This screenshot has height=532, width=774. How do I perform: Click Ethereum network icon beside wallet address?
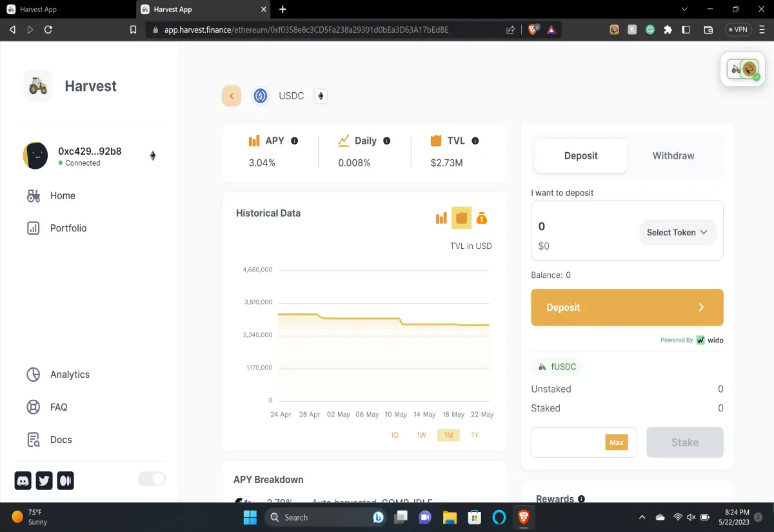point(153,155)
